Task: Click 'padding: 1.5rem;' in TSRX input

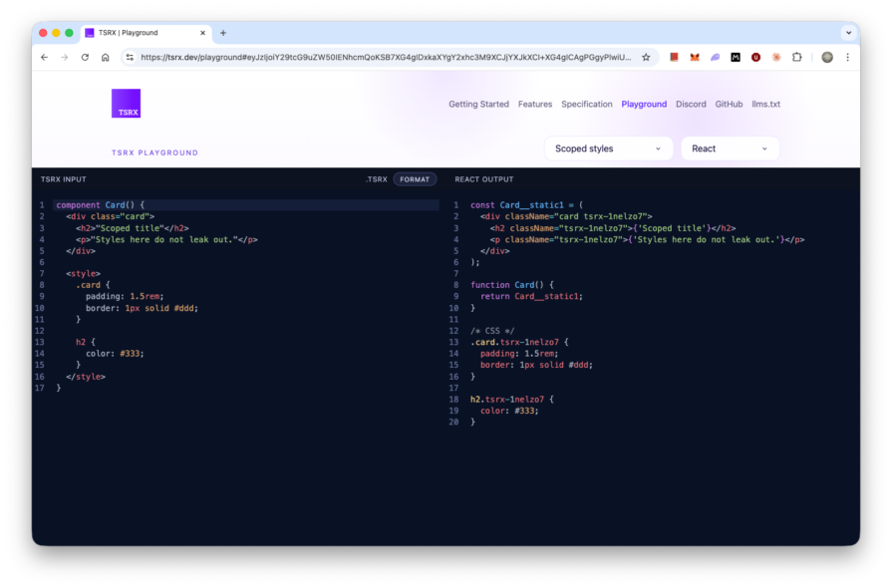Action: click(125, 296)
